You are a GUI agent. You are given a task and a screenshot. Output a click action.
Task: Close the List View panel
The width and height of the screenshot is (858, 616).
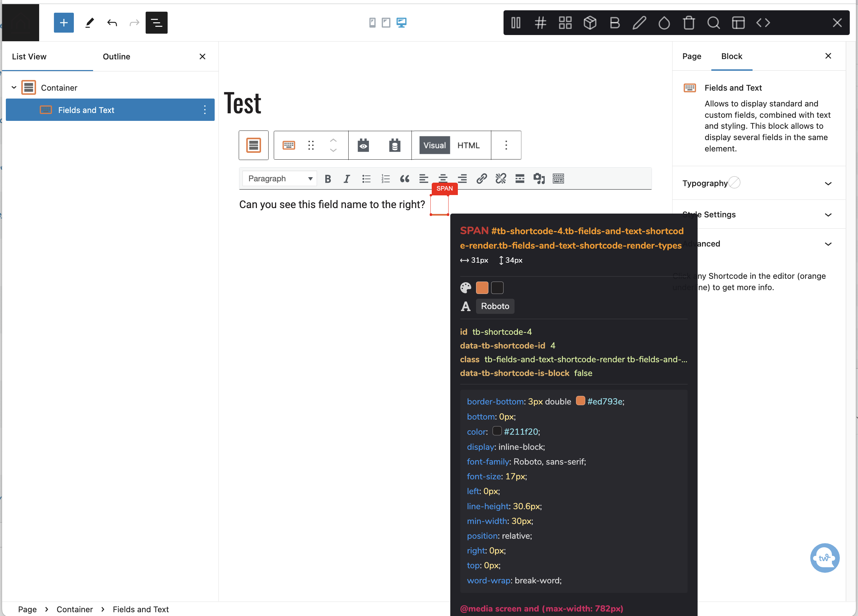tap(202, 56)
